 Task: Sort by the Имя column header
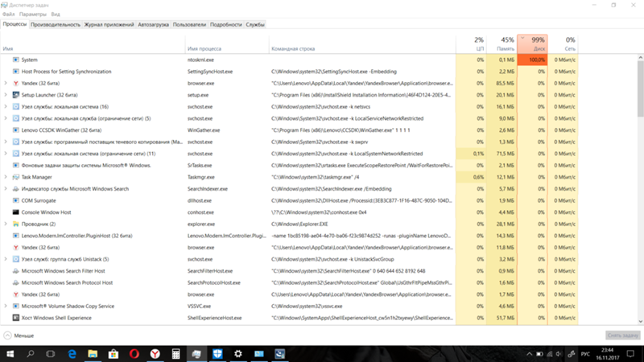[93, 44]
